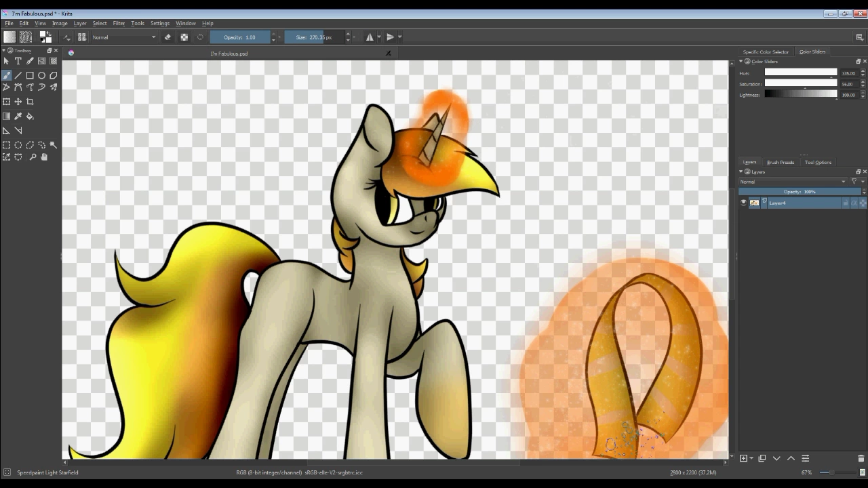Open vertical mirror options dropdown

coord(399,37)
